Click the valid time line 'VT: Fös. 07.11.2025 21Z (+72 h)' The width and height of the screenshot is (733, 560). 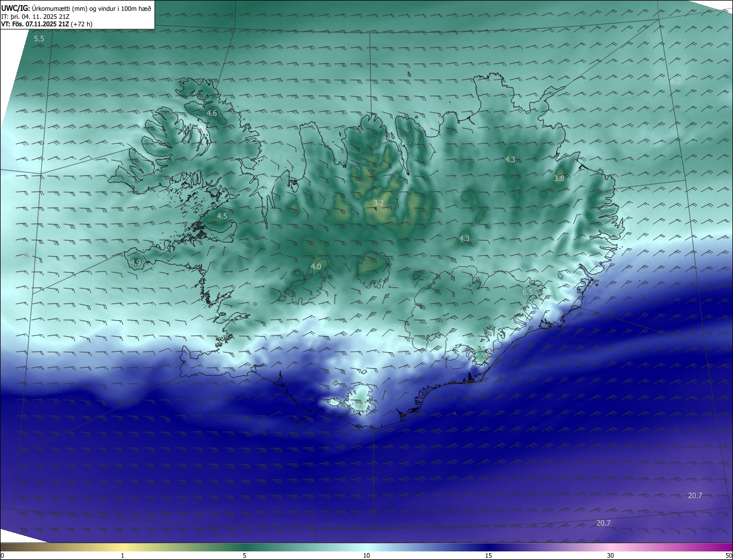[46, 23]
